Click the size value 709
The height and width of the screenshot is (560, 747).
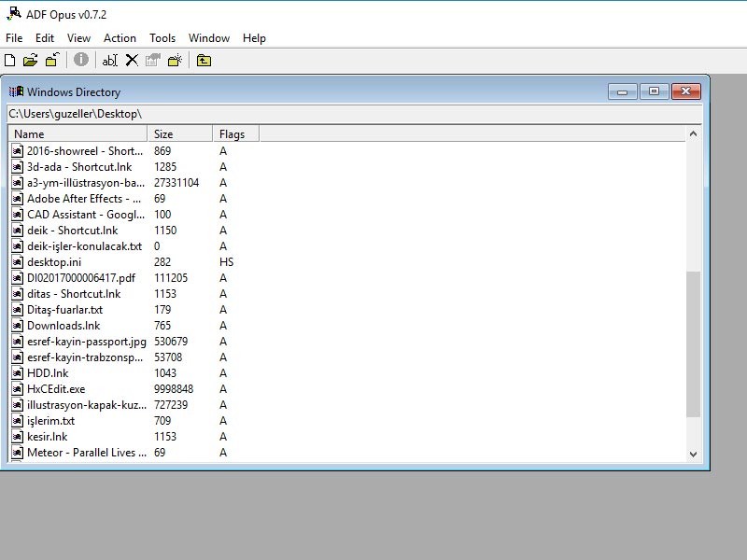click(x=162, y=421)
